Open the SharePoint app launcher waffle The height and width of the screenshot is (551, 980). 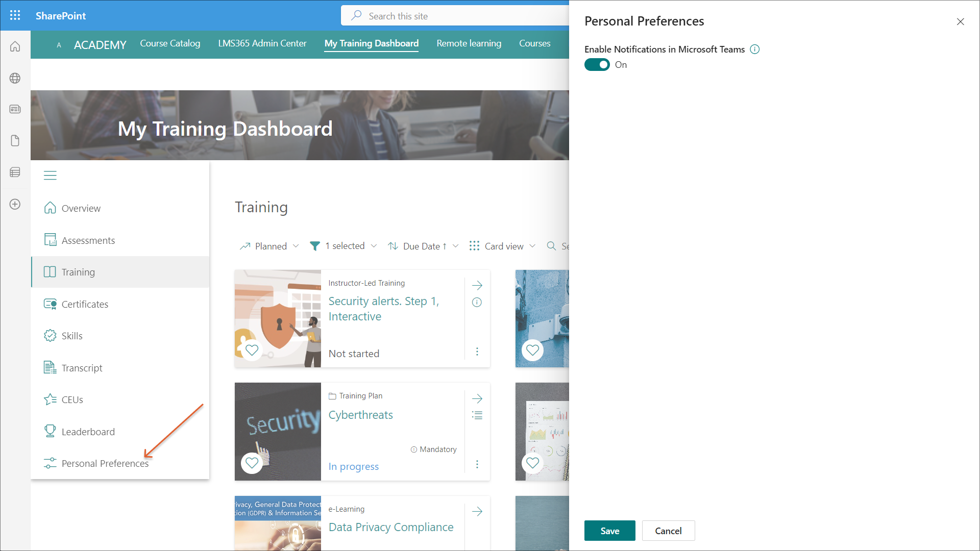coord(15,15)
